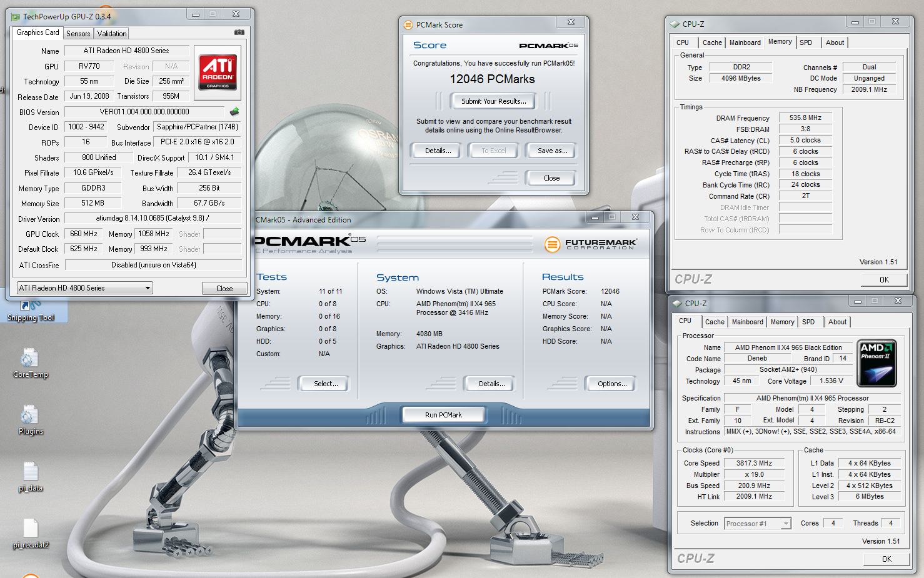Click Close in the PCMark Score dialog
Viewport: 924px width, 578px height.
(x=551, y=178)
